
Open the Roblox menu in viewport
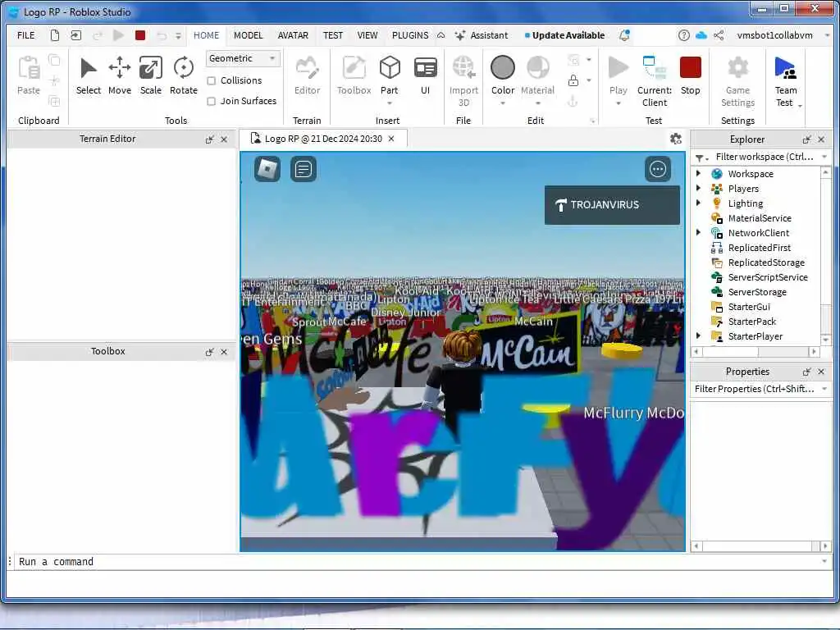pyautogui.click(x=267, y=169)
